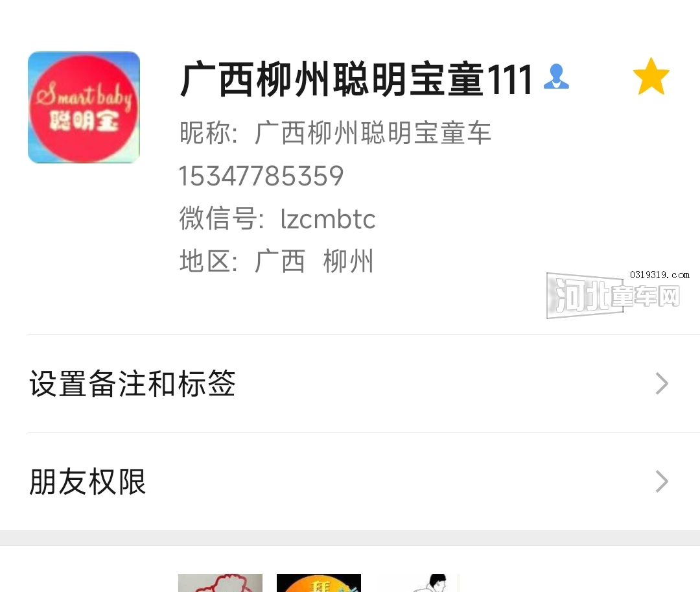Viewport: 700px width, 592px height.
Task: Click the 河北童车网 watermark logo
Action: click(x=613, y=296)
